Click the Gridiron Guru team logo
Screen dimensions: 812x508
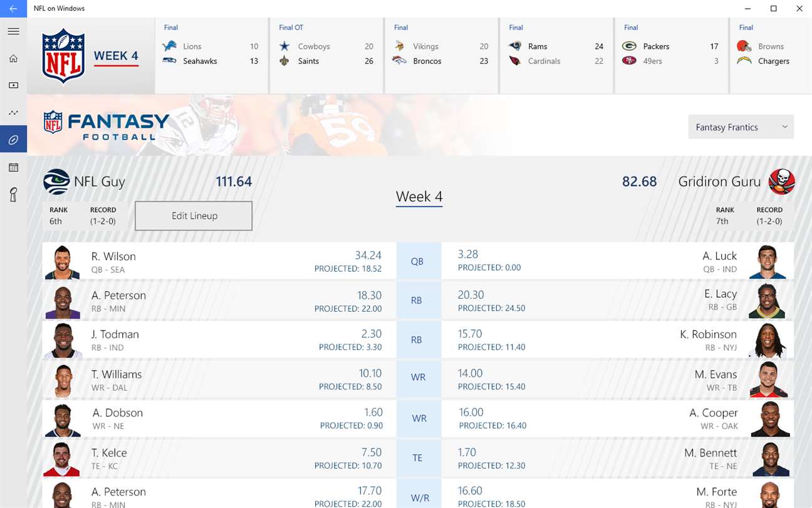(781, 182)
